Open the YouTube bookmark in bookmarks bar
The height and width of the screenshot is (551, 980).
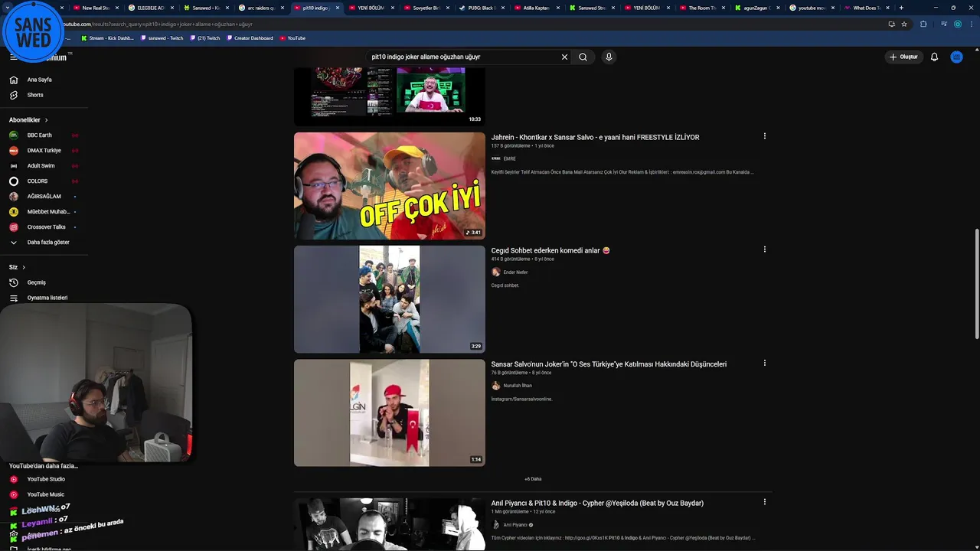click(292, 37)
